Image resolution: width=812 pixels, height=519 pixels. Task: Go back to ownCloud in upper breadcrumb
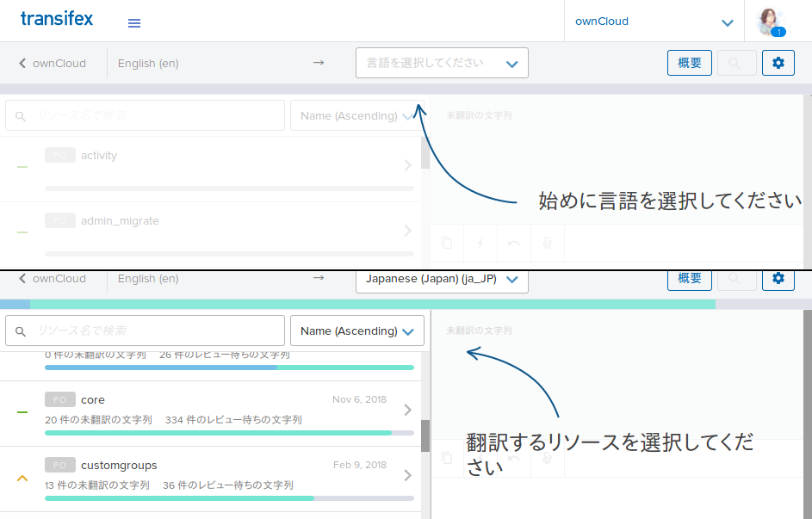coord(53,63)
